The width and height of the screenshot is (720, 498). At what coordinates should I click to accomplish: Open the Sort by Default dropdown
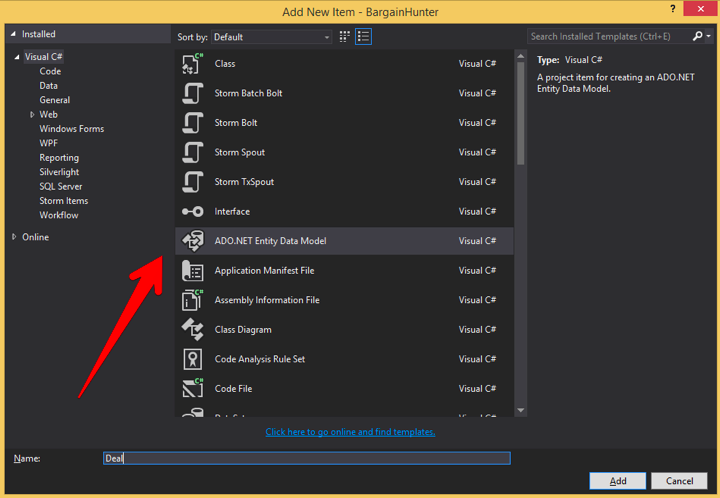click(x=271, y=37)
